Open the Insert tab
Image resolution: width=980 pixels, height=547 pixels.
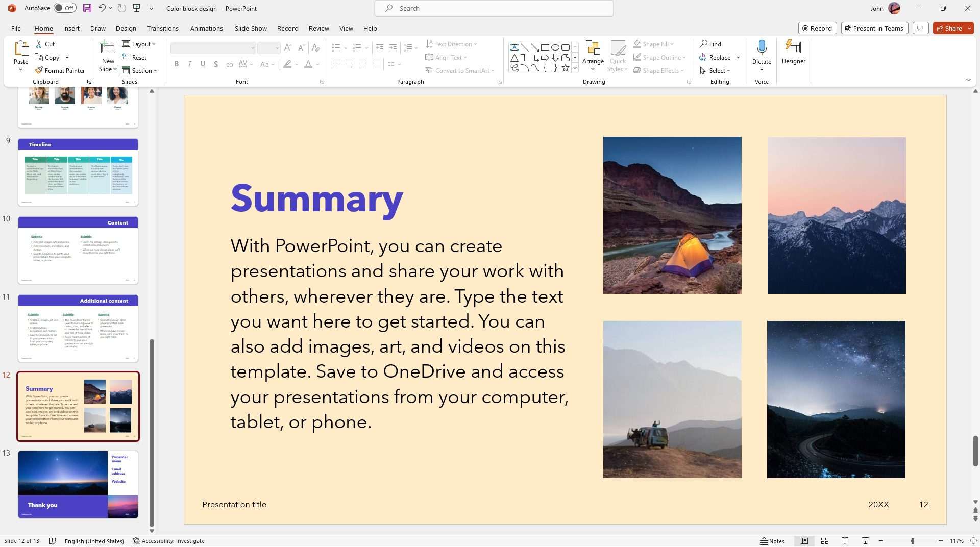71,28
